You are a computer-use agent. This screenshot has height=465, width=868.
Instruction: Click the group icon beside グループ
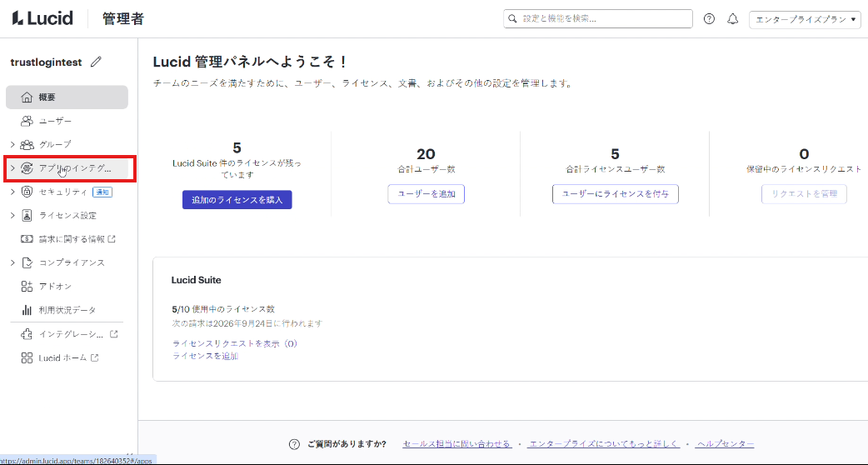(27, 144)
